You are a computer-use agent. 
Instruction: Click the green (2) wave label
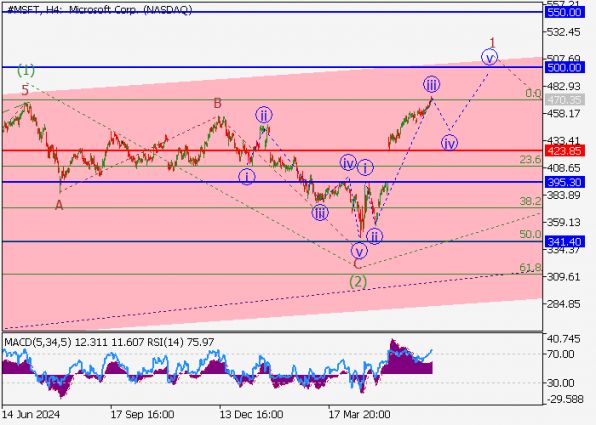[x=358, y=282]
